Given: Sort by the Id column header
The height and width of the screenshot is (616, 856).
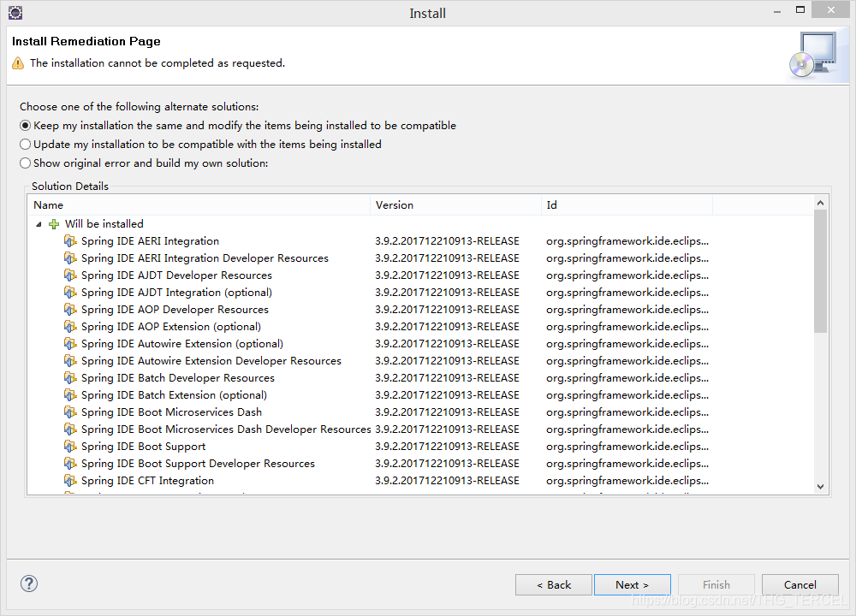Looking at the screenshot, I should pos(627,205).
